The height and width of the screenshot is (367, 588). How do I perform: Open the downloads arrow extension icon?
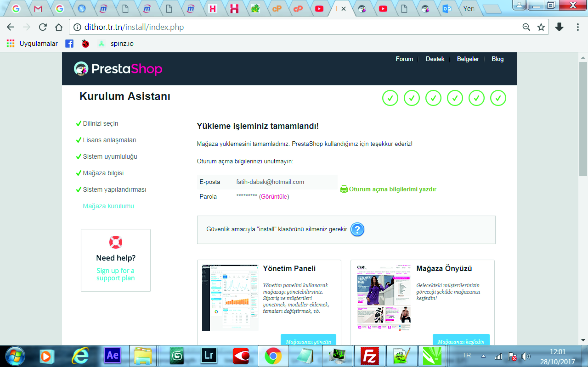pos(559,27)
